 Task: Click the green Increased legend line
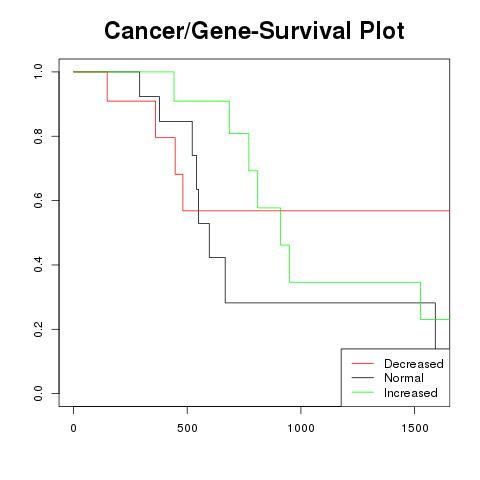(x=363, y=392)
